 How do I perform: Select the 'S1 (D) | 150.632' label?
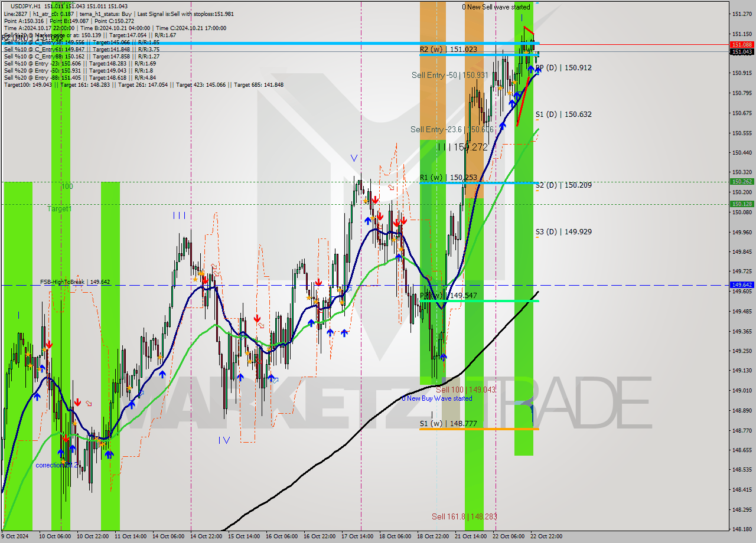(x=563, y=115)
